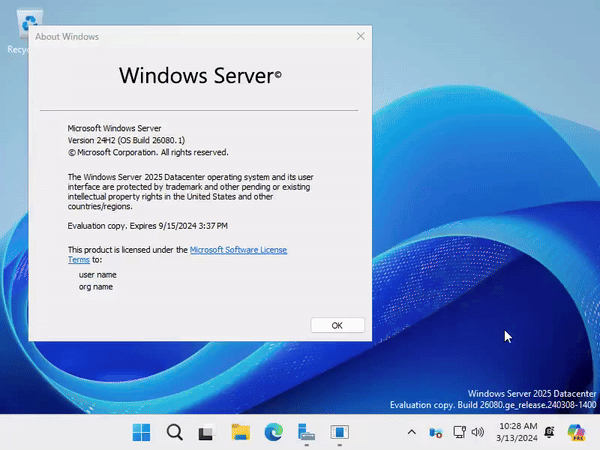Open the security tray icon with red badge
The width and height of the screenshot is (600, 450).
[435, 433]
